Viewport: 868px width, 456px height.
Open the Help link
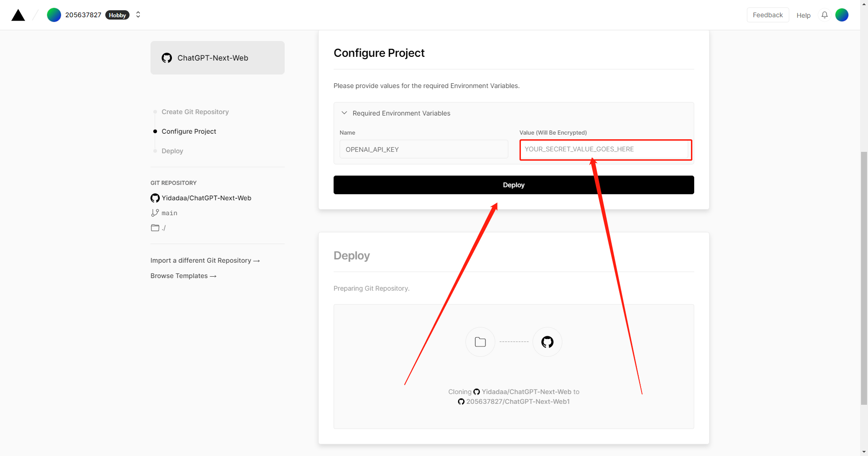(x=803, y=15)
